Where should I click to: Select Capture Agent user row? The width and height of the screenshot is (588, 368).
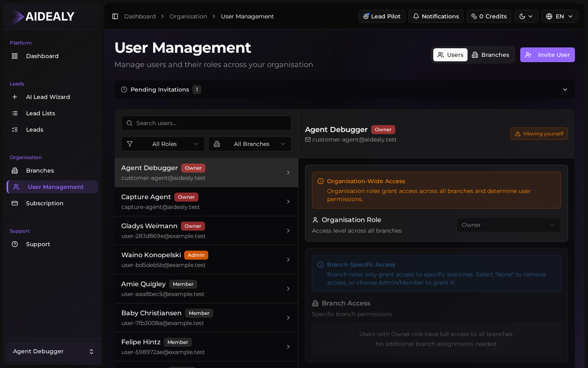(206, 202)
